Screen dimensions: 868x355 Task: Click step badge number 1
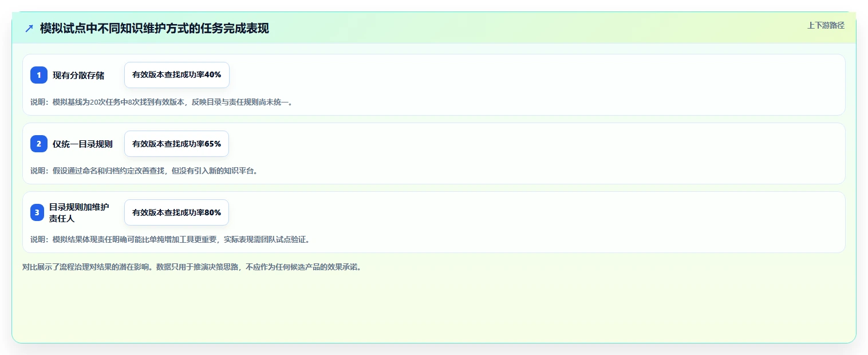pos(39,75)
